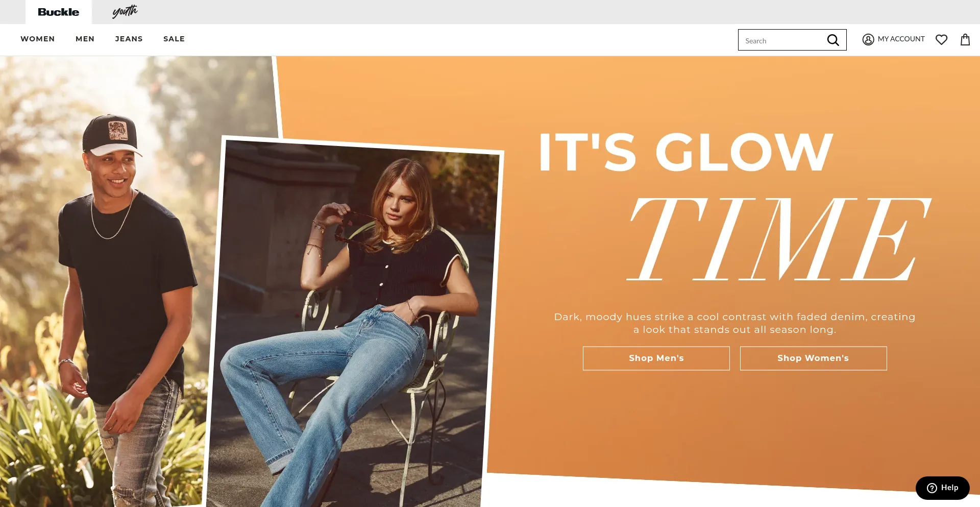The width and height of the screenshot is (980, 507).
Task: Open the wishlist heart icon
Action: (x=942, y=39)
